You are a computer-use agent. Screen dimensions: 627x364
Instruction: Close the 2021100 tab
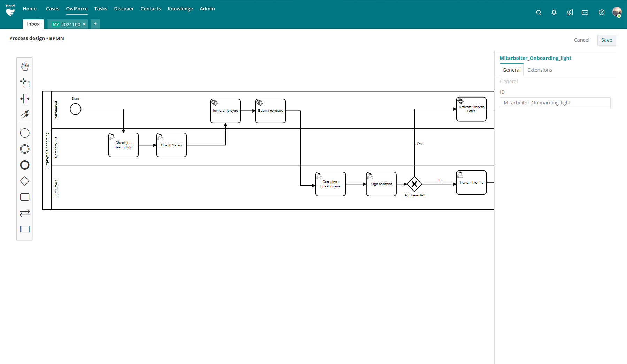pyautogui.click(x=84, y=24)
